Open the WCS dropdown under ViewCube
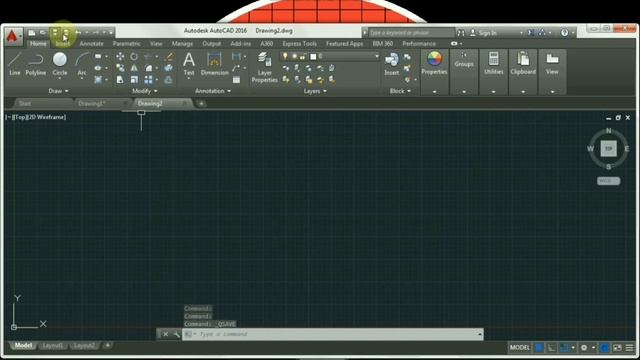 pyautogui.click(x=609, y=181)
